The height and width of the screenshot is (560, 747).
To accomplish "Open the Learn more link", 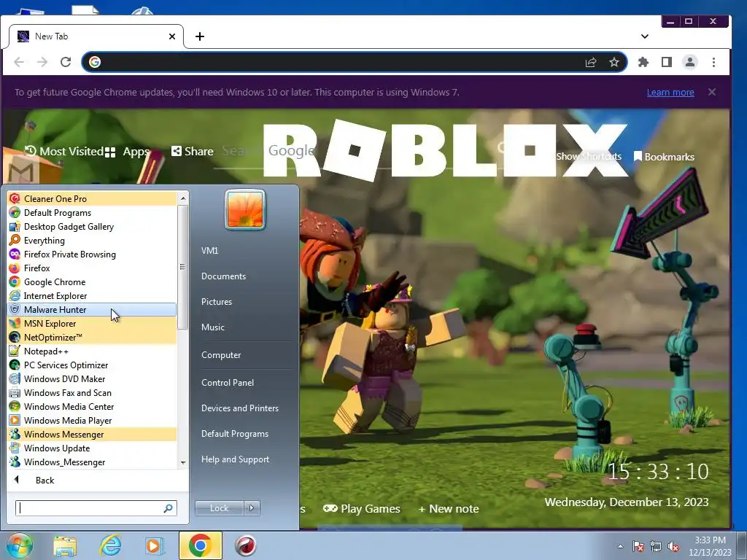I will click(670, 93).
